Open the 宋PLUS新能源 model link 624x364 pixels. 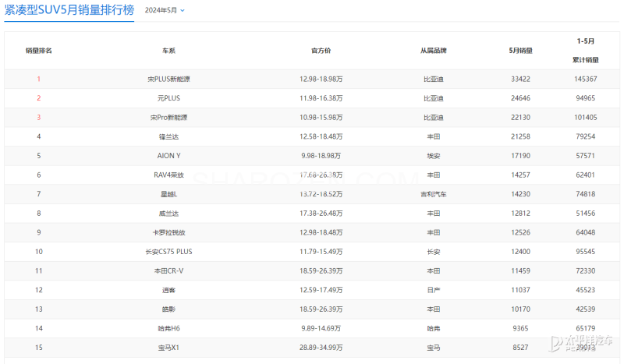[x=168, y=80]
